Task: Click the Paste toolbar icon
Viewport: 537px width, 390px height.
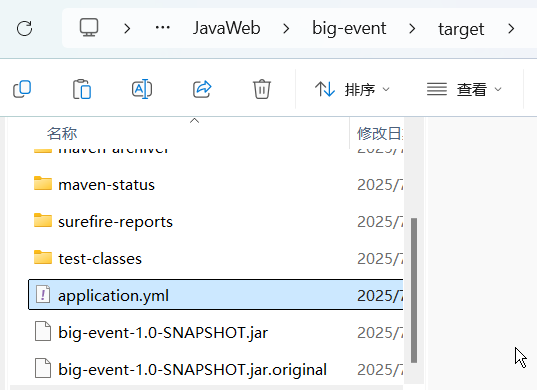Action: tap(82, 89)
